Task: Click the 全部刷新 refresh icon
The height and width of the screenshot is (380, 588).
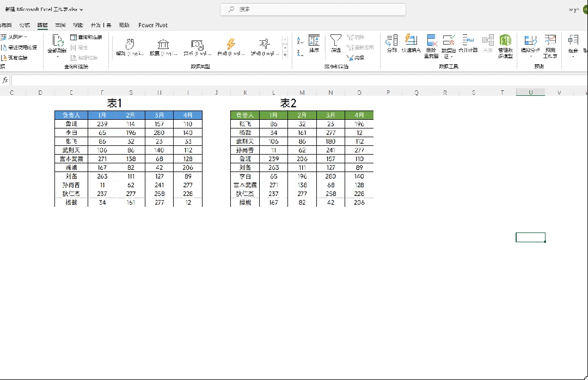Action: [x=57, y=40]
